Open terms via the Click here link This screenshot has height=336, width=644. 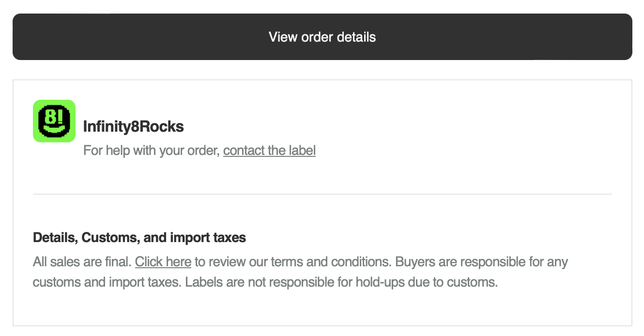[163, 262]
